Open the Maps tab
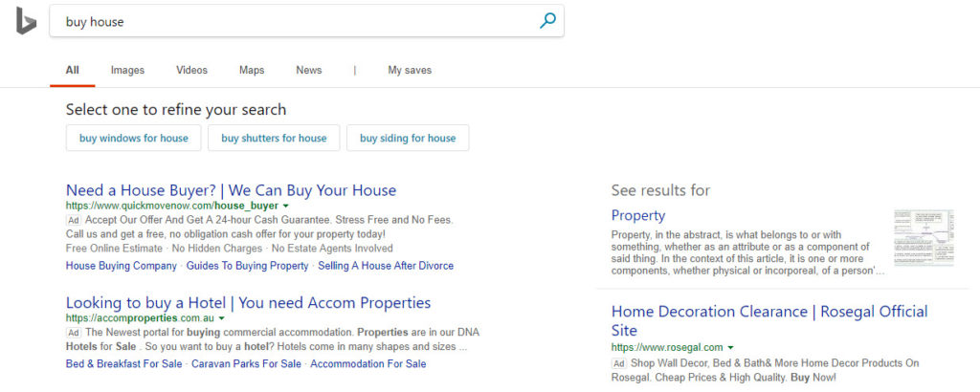 point(252,70)
